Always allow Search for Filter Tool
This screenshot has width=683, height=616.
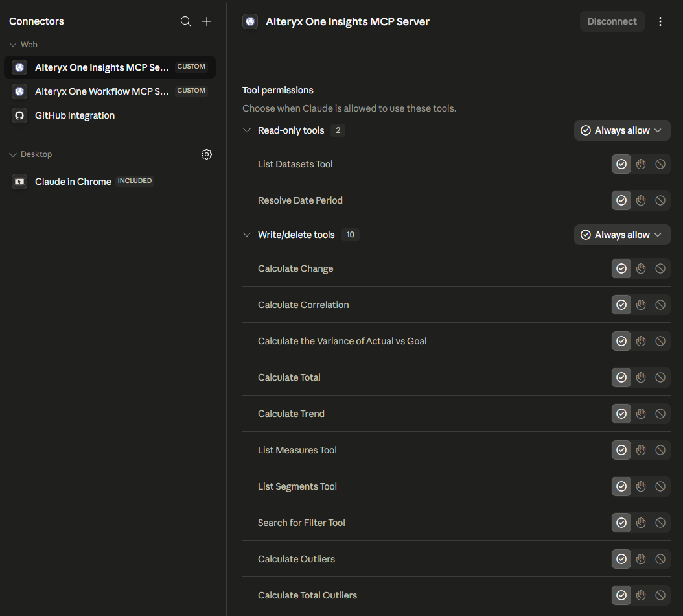621,522
